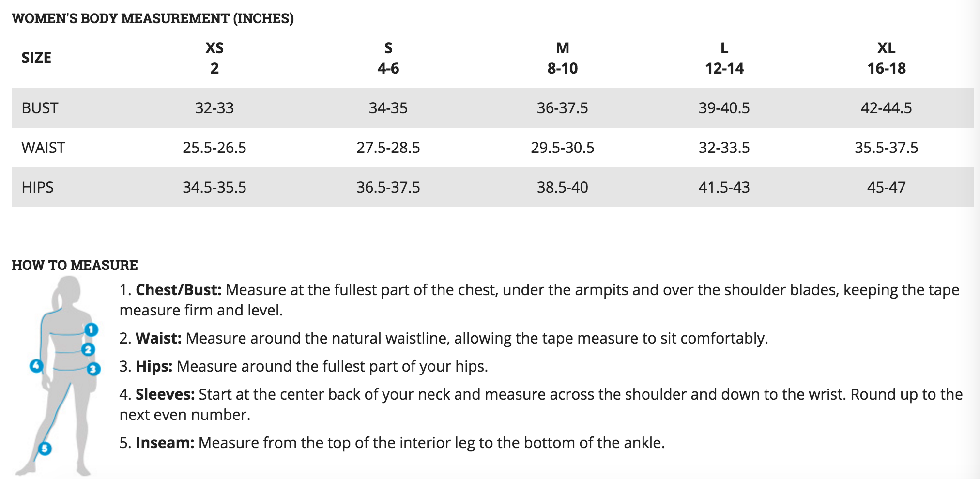Click the number 4 sleeves marker on figure
The height and width of the screenshot is (479, 980).
pos(36,366)
